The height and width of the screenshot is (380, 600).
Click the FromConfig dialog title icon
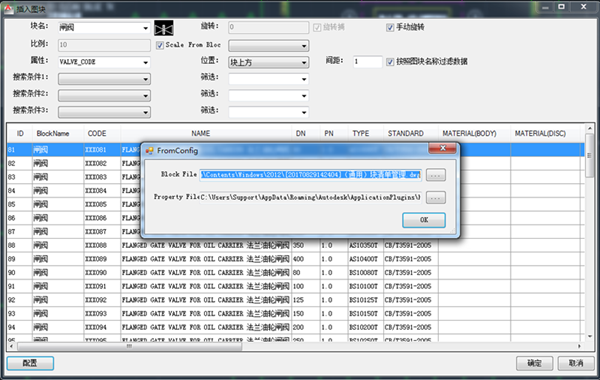[150, 150]
